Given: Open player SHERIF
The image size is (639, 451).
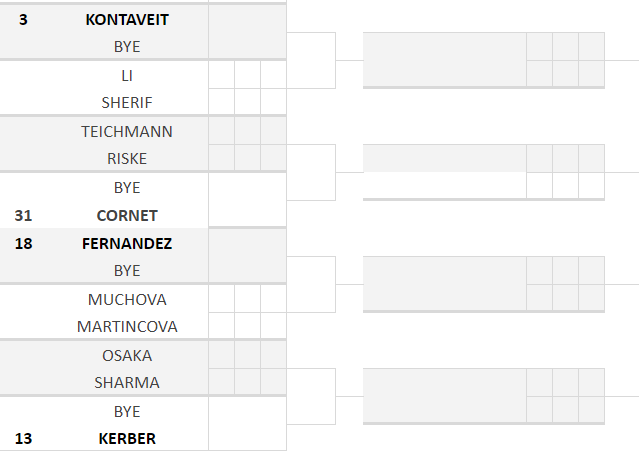Looking at the screenshot, I should [x=127, y=102].
